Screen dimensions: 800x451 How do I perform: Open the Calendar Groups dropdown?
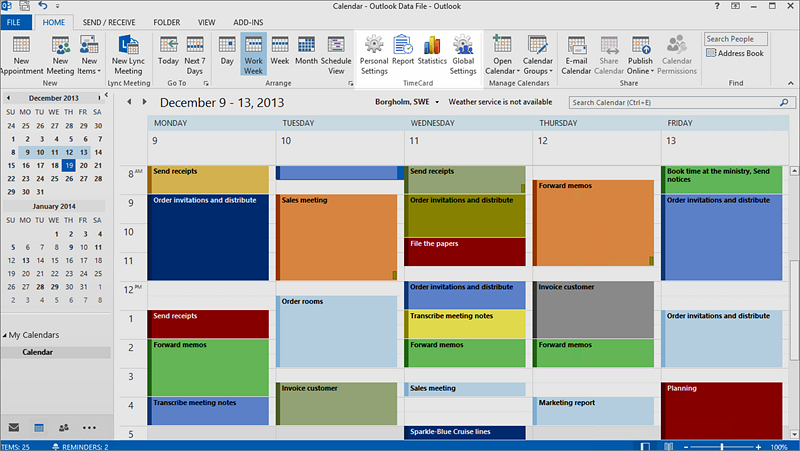point(538,54)
